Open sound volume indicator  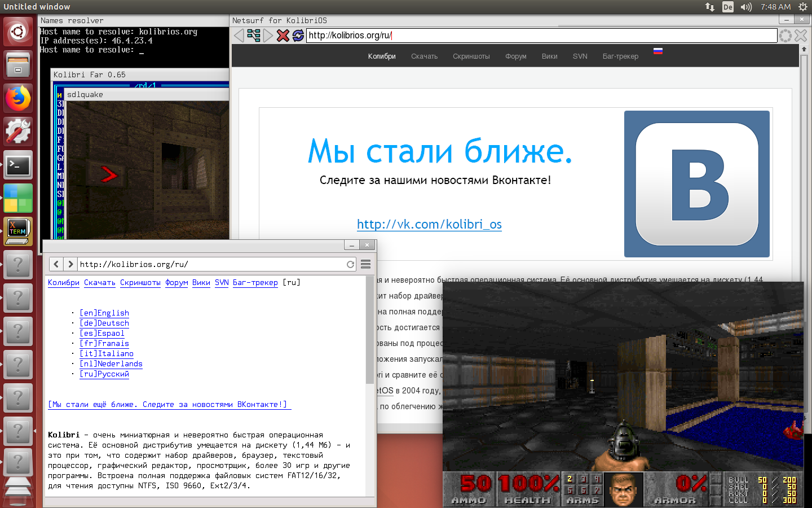pos(747,7)
